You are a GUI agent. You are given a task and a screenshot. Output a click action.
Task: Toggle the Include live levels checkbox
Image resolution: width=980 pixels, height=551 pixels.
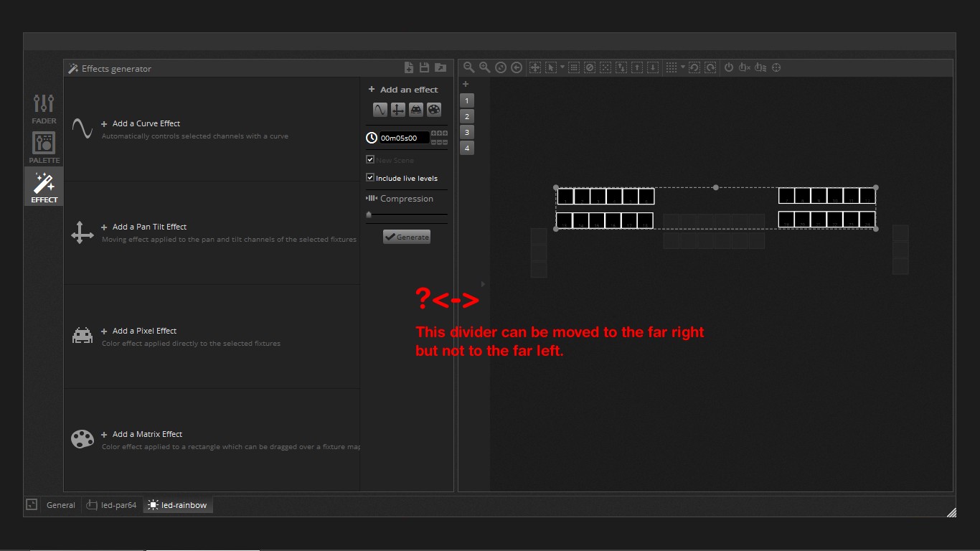click(370, 177)
